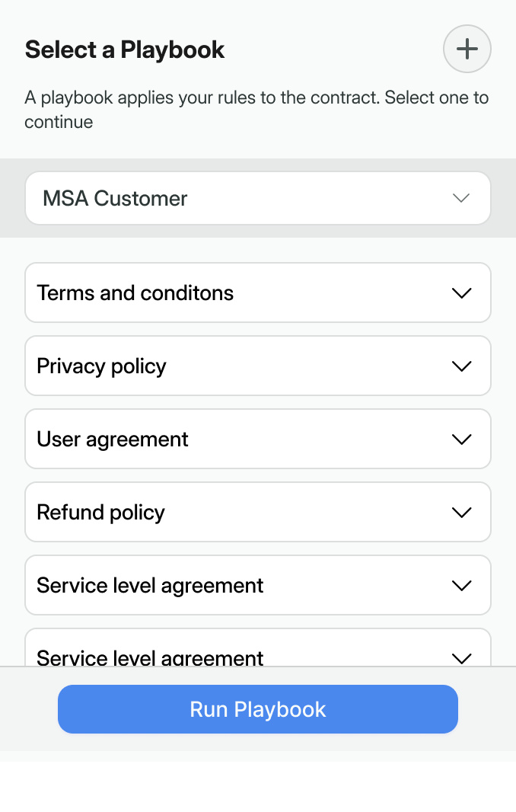Screen dimensions: 516x812
Task: Click the MSA Customer text label
Action: tap(115, 199)
